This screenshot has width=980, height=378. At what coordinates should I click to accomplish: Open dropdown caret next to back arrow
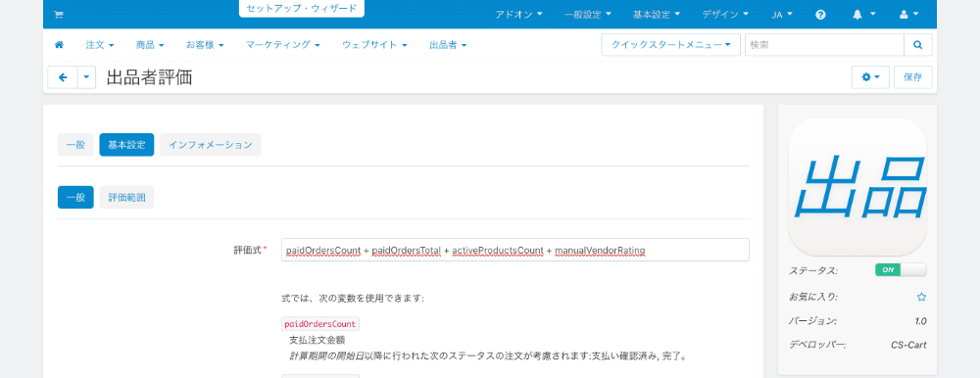(x=86, y=77)
